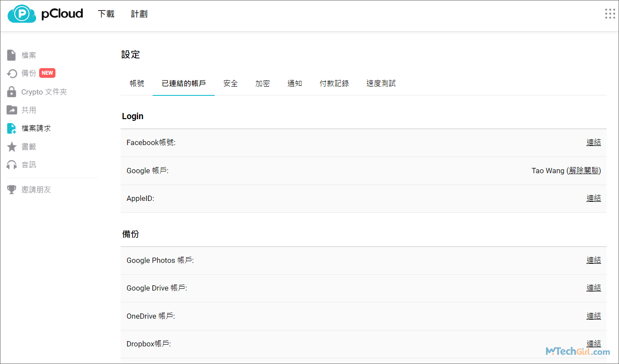Link the OneDrive backup account
The height and width of the screenshot is (364, 619).
pos(593,316)
